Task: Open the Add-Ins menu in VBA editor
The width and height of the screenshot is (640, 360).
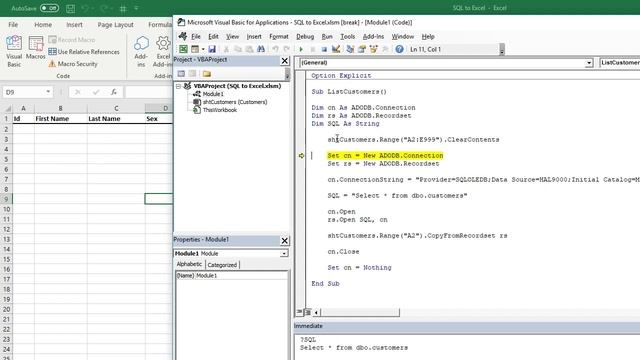Action: (x=373, y=36)
